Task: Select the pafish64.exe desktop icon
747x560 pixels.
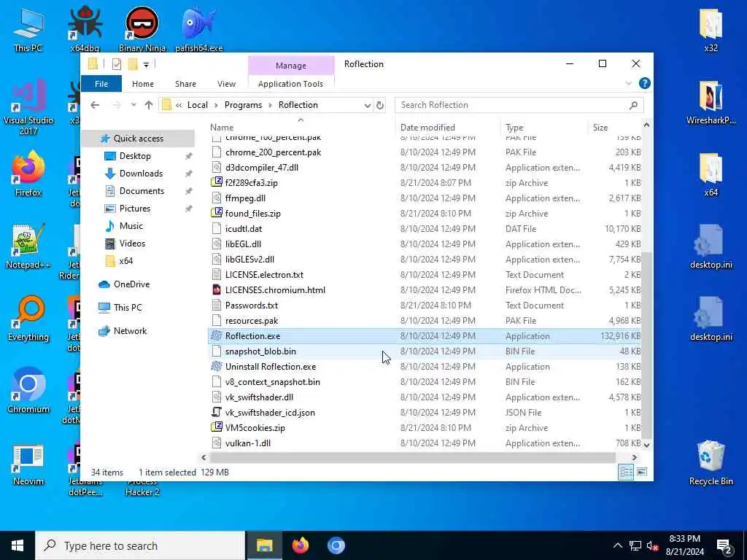Action: click(x=198, y=28)
